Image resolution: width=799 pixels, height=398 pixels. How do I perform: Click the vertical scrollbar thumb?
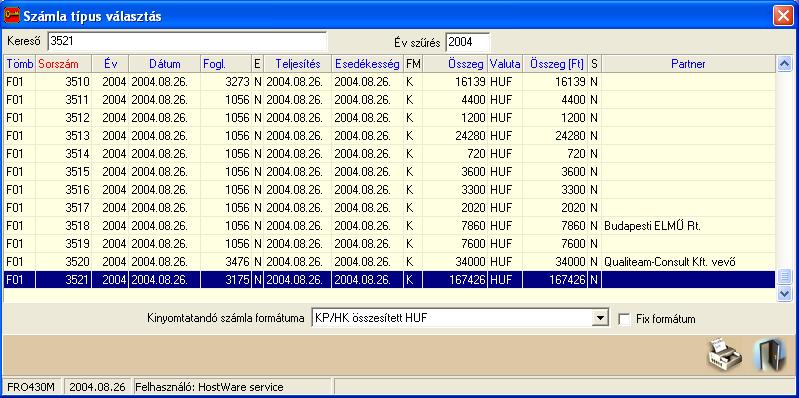(x=784, y=277)
